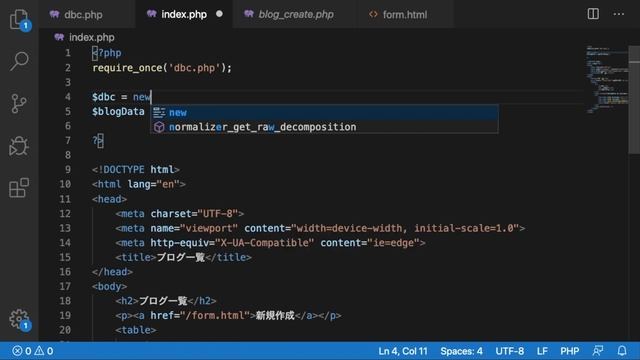Click the feedback icon in the status bar
This screenshot has height=360, width=640.
[x=598, y=351]
